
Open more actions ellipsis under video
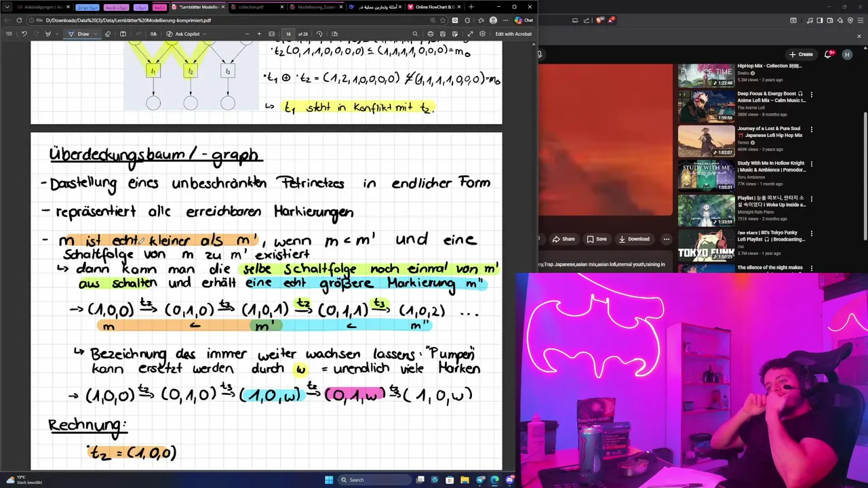pos(666,239)
